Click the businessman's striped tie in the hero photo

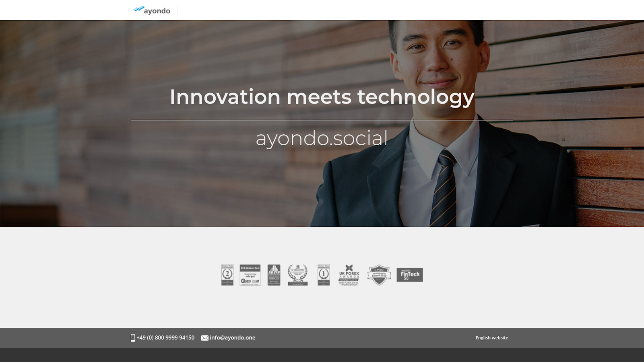pyautogui.click(x=444, y=189)
